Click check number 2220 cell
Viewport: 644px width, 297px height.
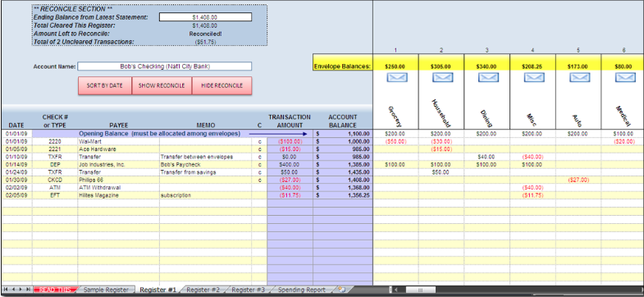55,141
